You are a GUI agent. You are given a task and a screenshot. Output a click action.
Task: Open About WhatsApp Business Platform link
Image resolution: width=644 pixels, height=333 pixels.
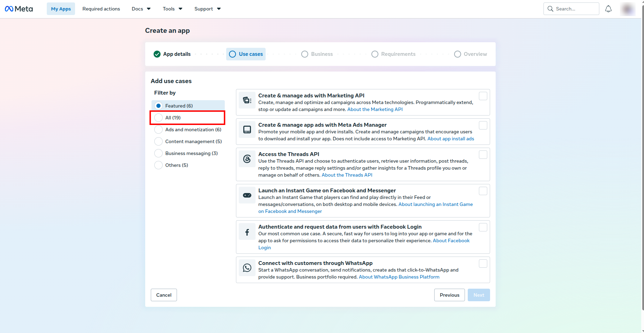(399, 277)
